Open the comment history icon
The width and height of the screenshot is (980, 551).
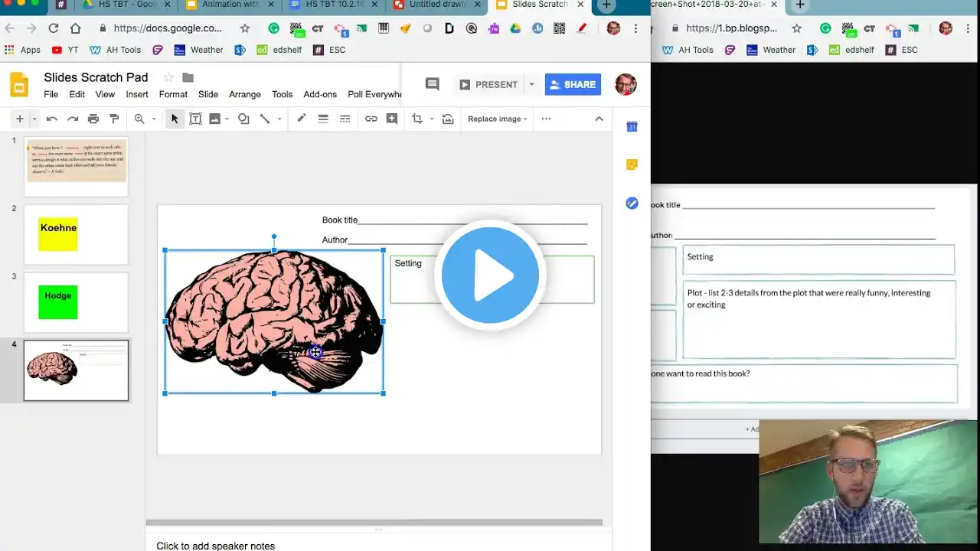point(433,84)
